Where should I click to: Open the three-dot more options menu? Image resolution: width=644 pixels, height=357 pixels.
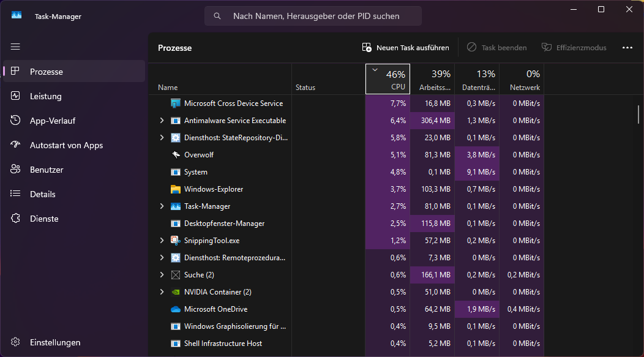tap(627, 48)
